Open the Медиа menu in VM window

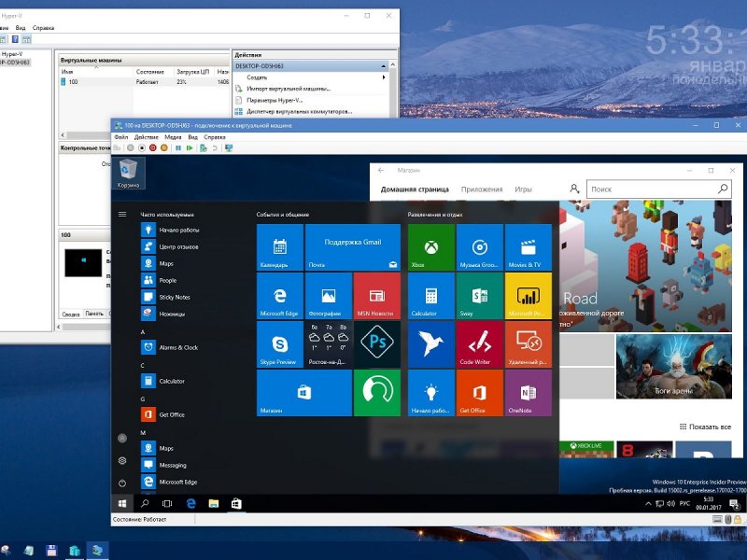point(173,136)
